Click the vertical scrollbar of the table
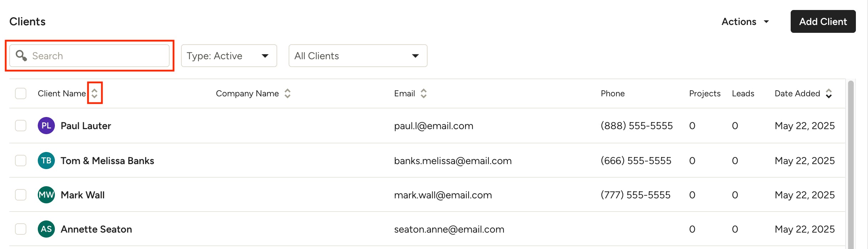This screenshot has width=868, height=249. [x=851, y=161]
